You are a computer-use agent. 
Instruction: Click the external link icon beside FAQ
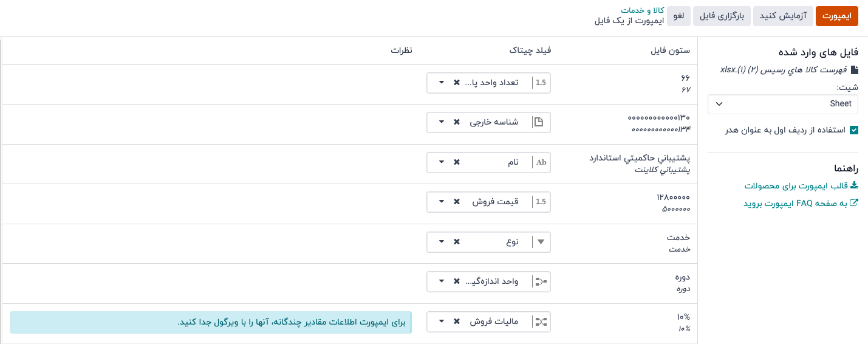[854, 203]
